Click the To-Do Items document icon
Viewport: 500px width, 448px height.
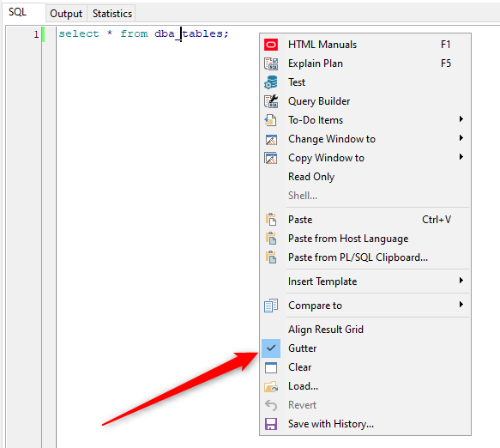[x=271, y=120]
